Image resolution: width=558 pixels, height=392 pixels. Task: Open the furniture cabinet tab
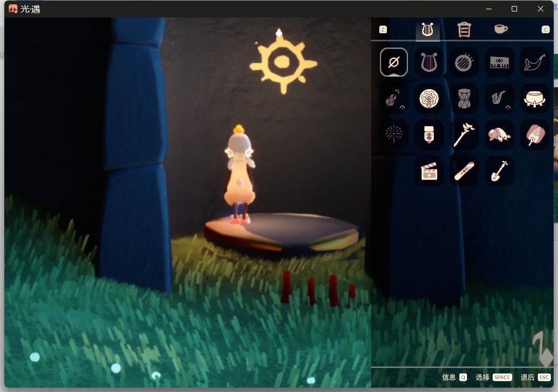(x=464, y=29)
